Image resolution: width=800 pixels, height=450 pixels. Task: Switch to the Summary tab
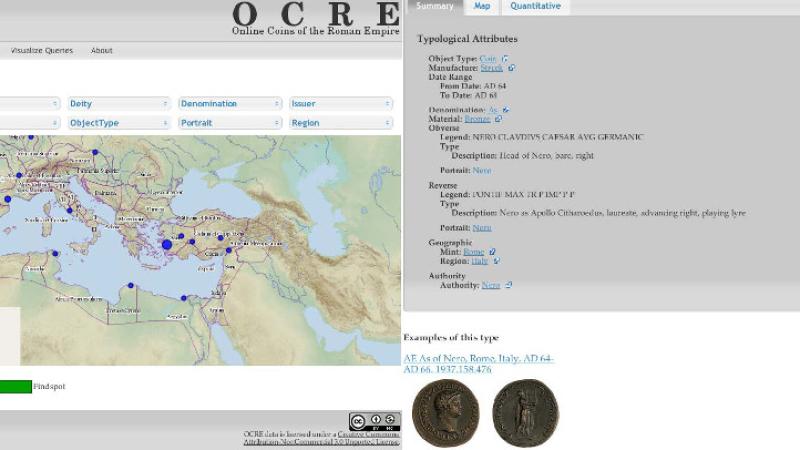(x=435, y=7)
